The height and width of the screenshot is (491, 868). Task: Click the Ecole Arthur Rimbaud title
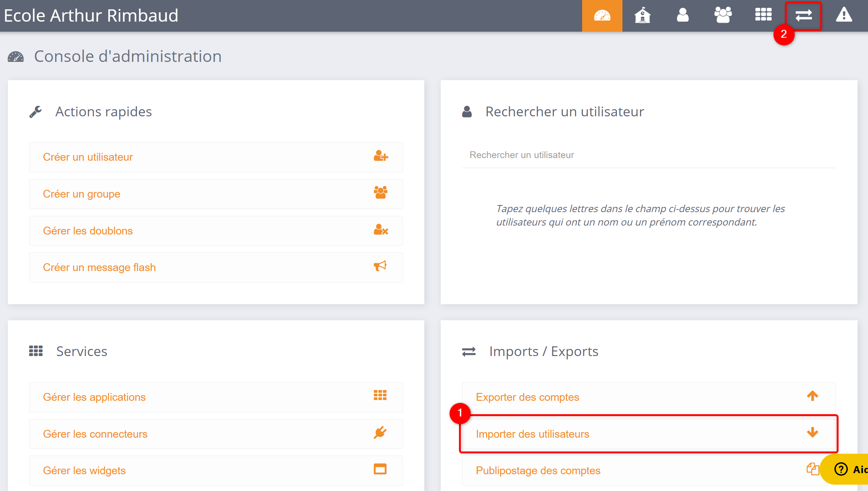pos(91,16)
